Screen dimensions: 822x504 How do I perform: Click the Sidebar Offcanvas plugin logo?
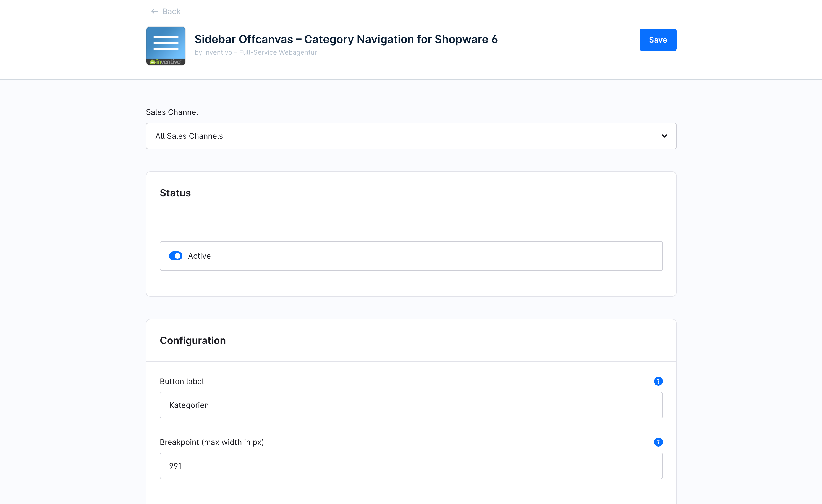pyautogui.click(x=166, y=46)
